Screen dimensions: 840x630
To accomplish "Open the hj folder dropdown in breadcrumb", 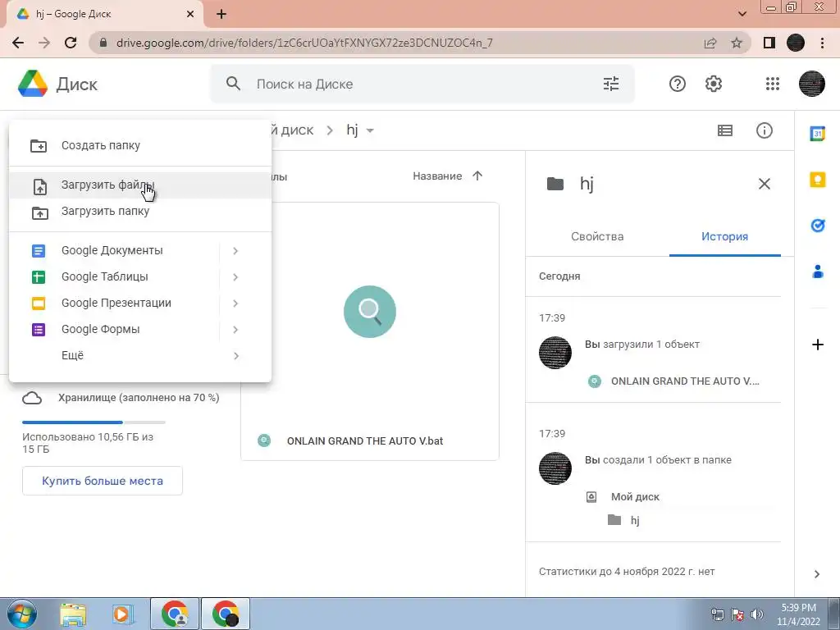I will [x=370, y=130].
